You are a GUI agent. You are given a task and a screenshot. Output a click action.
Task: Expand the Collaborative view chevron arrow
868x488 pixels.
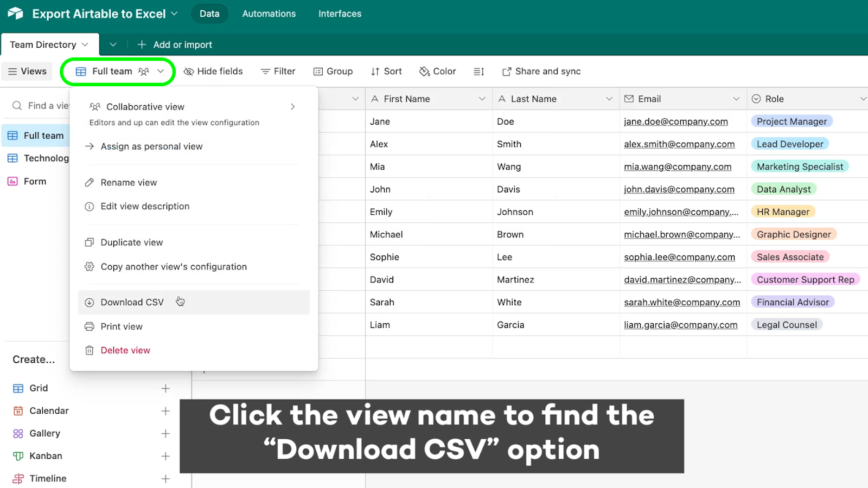pyautogui.click(x=292, y=107)
